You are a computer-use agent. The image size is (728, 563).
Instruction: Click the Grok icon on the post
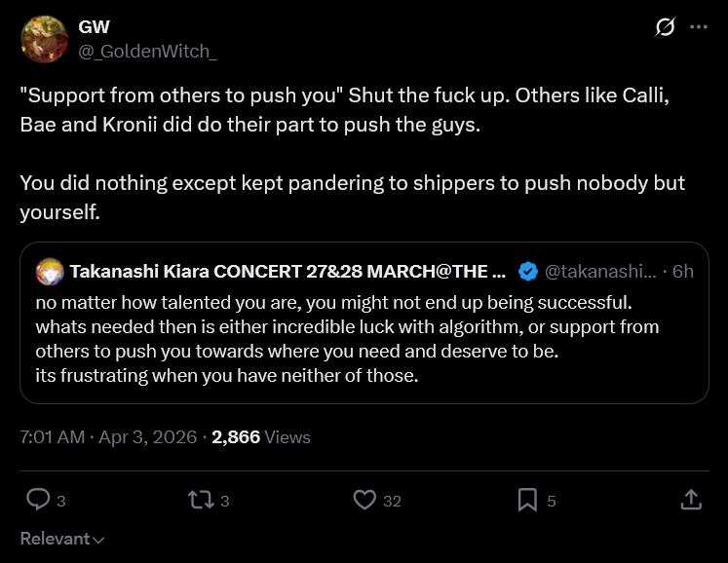[x=665, y=27]
